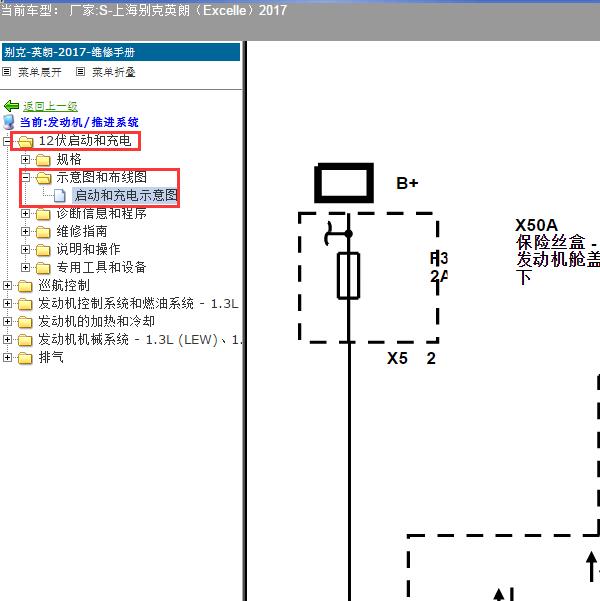Click the 菜单折叠 list icon
600x601 pixels.
[80, 72]
